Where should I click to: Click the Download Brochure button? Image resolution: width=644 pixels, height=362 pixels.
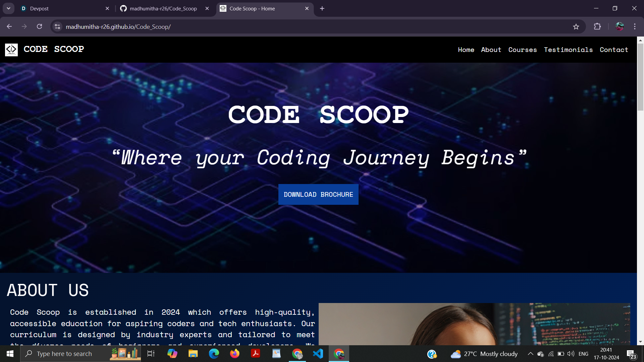tap(318, 194)
